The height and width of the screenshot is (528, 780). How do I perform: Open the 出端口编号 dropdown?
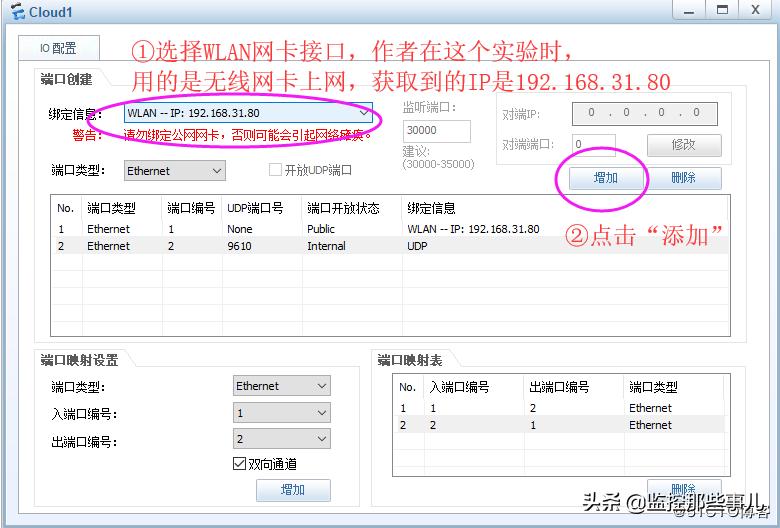coord(282,439)
